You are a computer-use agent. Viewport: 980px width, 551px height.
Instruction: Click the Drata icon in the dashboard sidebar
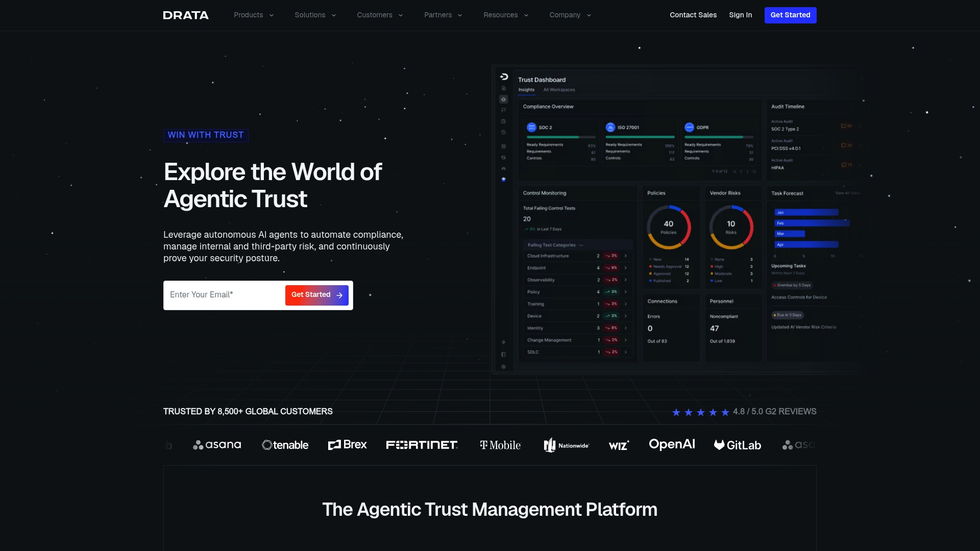(x=504, y=77)
